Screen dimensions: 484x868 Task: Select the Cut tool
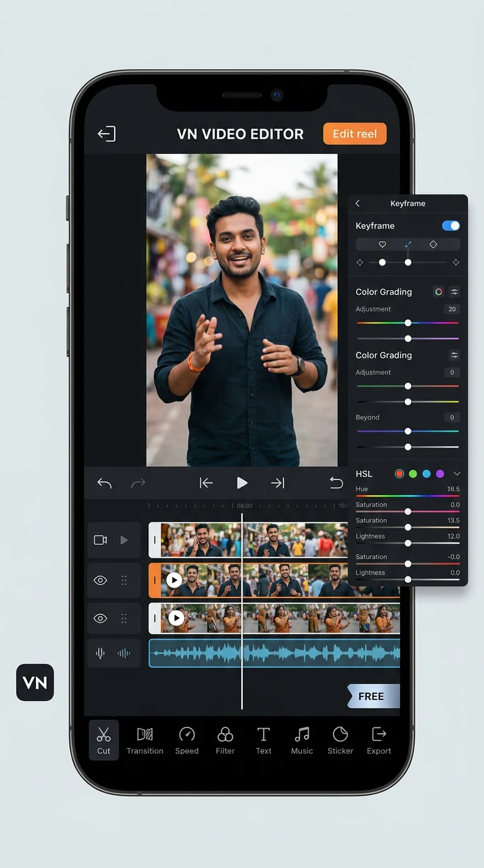coord(104,740)
